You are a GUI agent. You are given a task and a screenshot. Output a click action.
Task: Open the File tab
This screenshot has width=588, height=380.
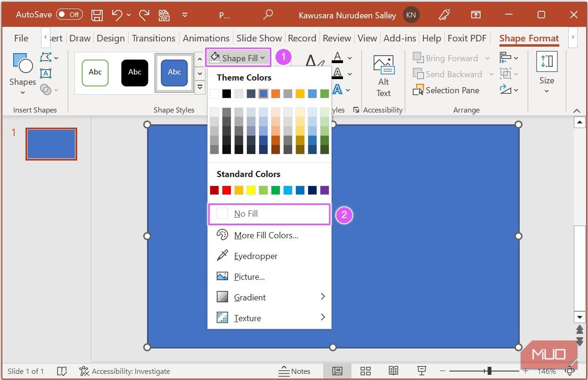point(21,38)
